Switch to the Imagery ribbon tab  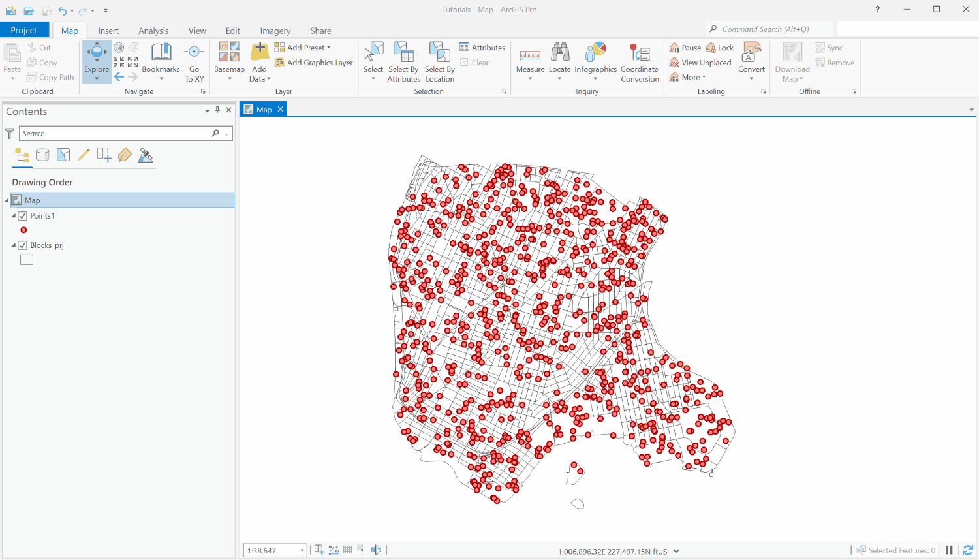coord(275,31)
